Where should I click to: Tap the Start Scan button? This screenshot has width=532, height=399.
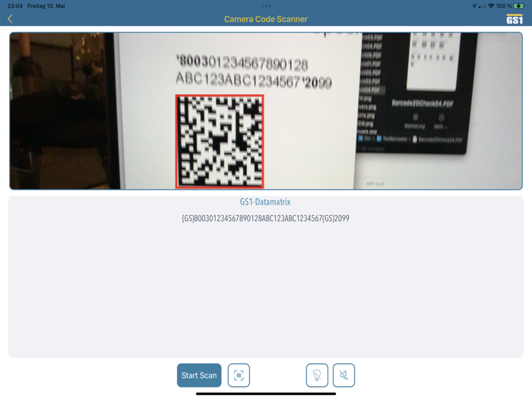coord(199,375)
